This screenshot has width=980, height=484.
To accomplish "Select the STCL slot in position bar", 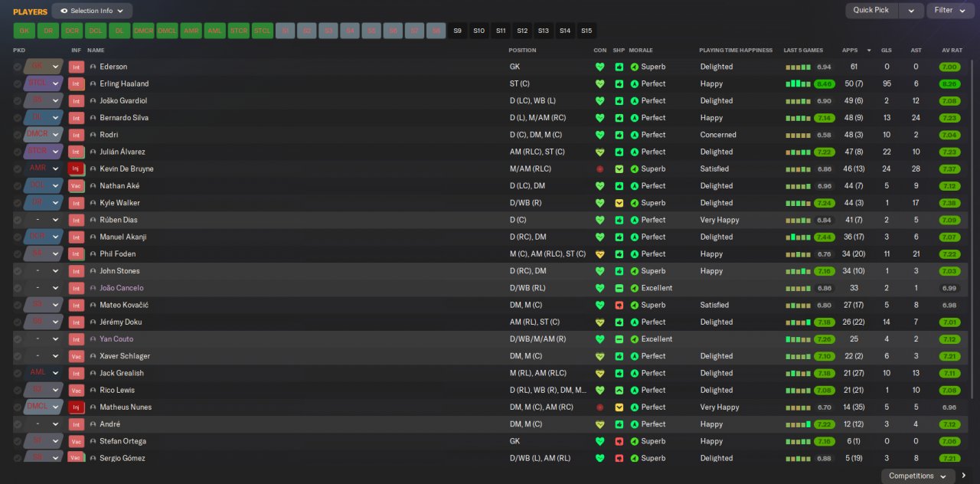I will [x=263, y=31].
